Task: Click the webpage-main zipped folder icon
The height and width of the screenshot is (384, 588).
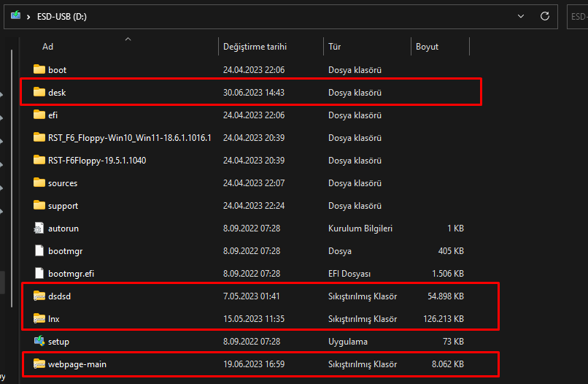Action: pos(39,364)
